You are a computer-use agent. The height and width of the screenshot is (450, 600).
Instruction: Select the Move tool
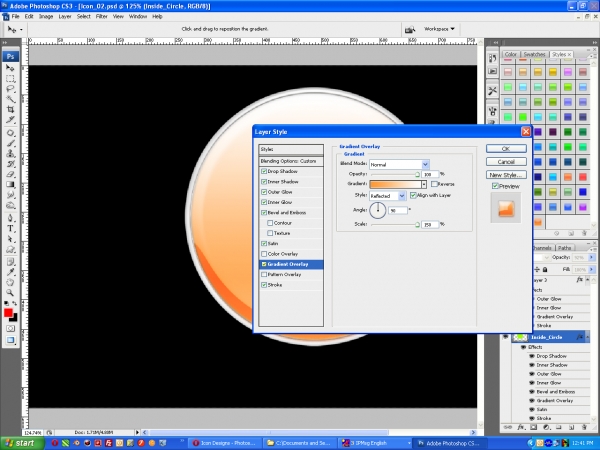pos(10,68)
